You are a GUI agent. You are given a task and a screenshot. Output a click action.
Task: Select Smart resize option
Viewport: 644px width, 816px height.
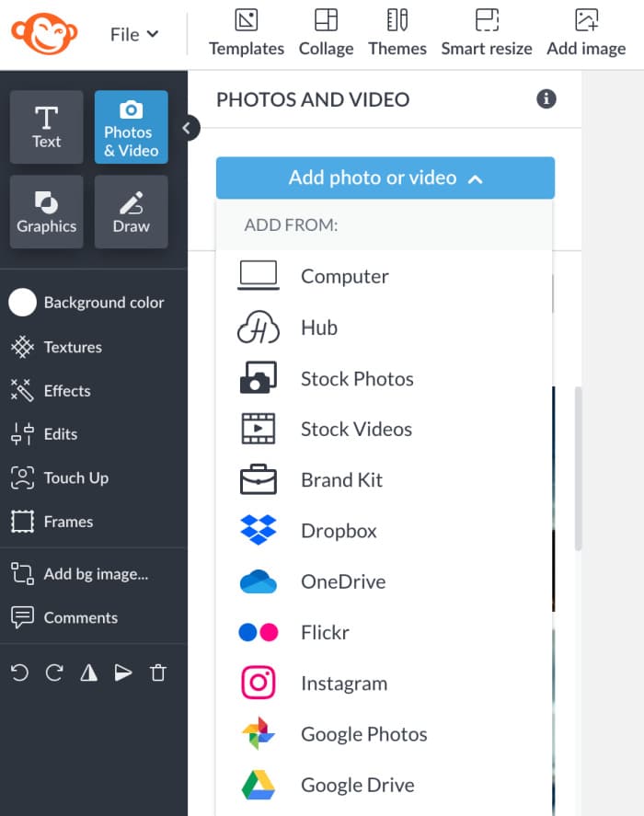tap(487, 33)
